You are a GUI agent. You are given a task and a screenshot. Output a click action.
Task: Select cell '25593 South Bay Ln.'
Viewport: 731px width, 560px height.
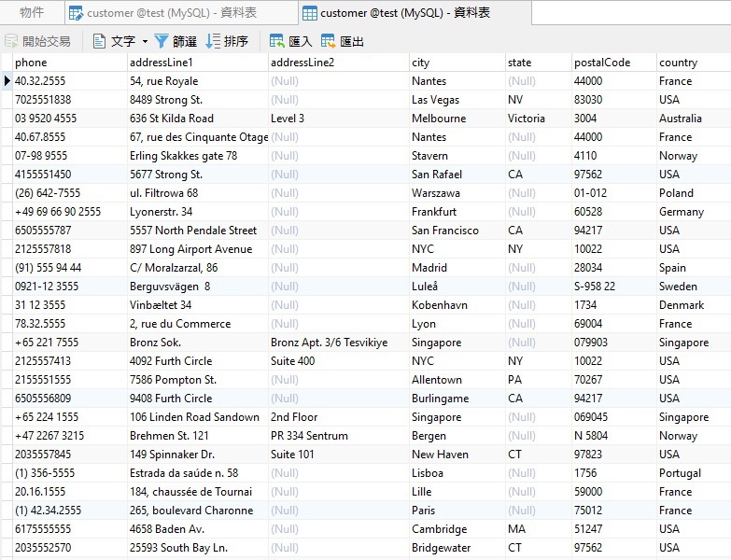198,548
